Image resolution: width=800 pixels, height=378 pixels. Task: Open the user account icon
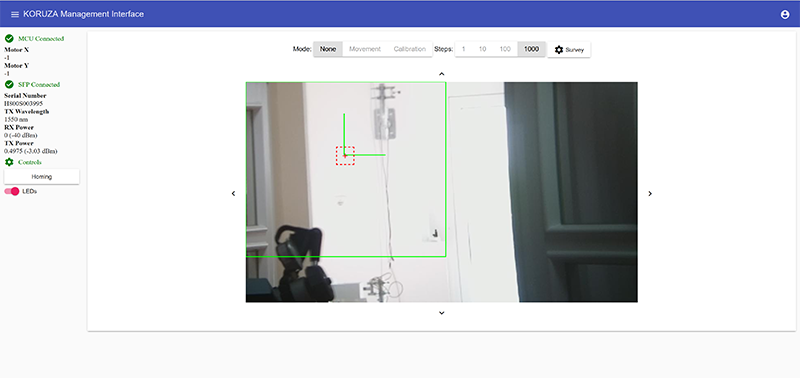coord(785,15)
